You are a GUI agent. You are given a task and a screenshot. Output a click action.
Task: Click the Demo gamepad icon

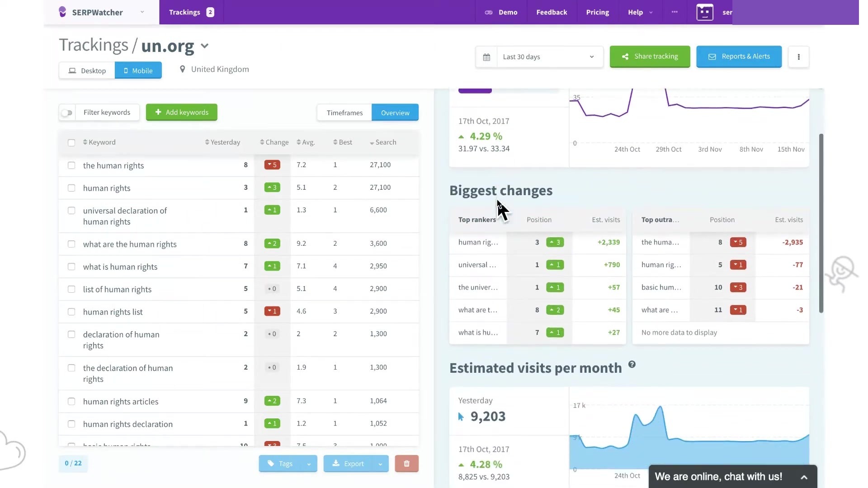point(489,12)
